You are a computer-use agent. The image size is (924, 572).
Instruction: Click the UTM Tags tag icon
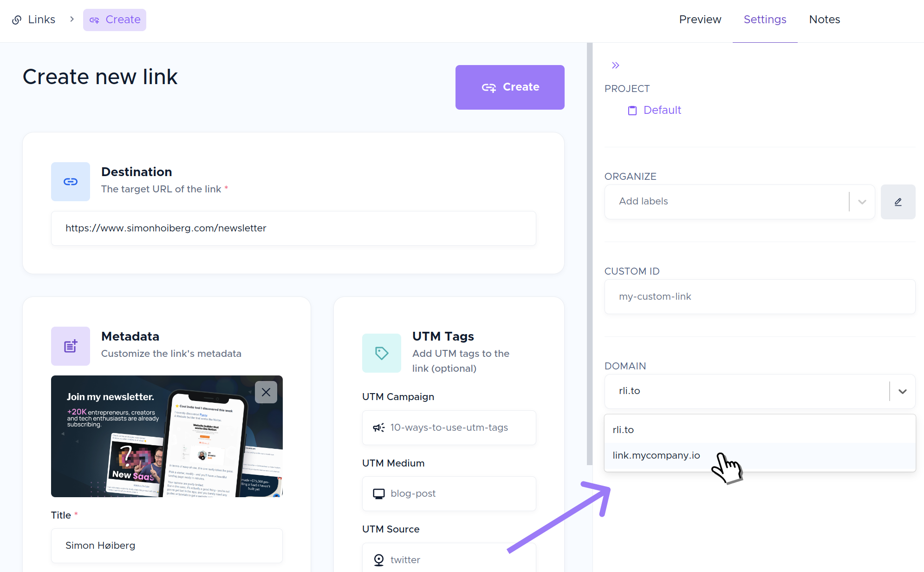(382, 353)
